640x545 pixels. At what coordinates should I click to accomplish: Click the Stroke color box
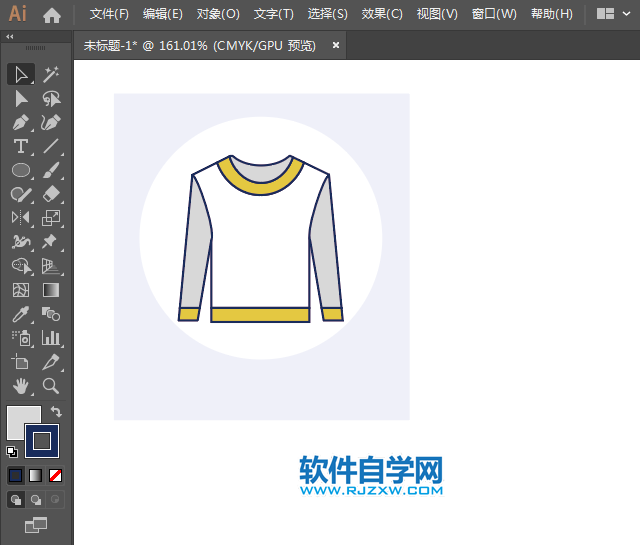42,441
